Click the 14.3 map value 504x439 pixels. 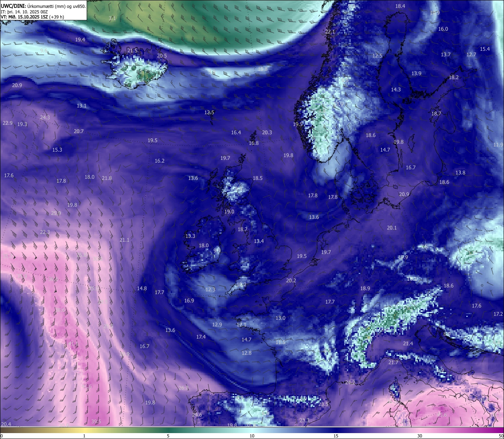tap(396, 90)
